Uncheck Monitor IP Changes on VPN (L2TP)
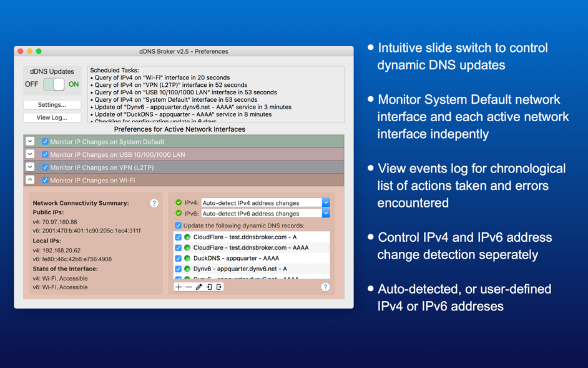The width and height of the screenshot is (588, 368). 45,167
